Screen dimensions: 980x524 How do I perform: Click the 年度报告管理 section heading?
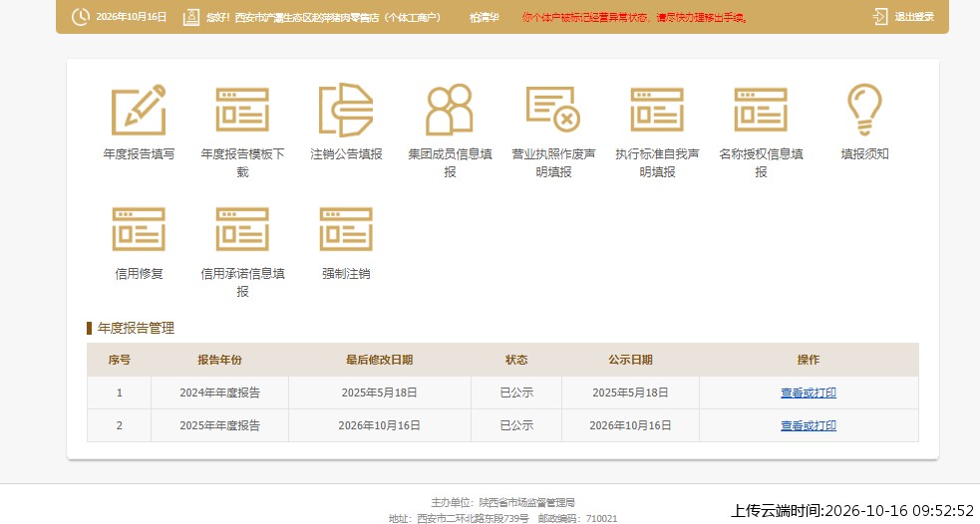[136, 328]
